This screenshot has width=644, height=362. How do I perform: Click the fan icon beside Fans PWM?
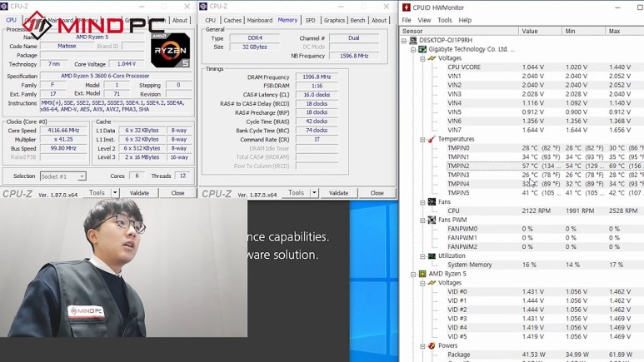pos(432,220)
